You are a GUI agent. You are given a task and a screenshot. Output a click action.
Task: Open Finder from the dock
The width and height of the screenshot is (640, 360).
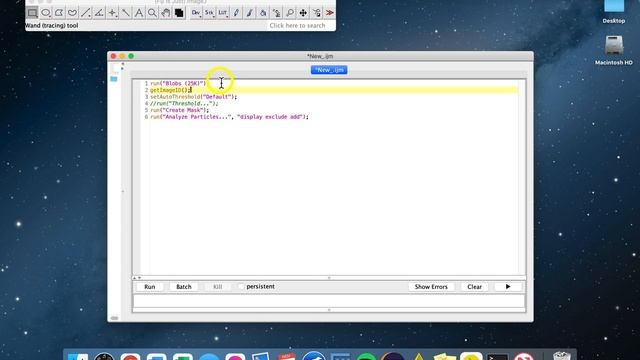pyautogui.click(x=78, y=357)
